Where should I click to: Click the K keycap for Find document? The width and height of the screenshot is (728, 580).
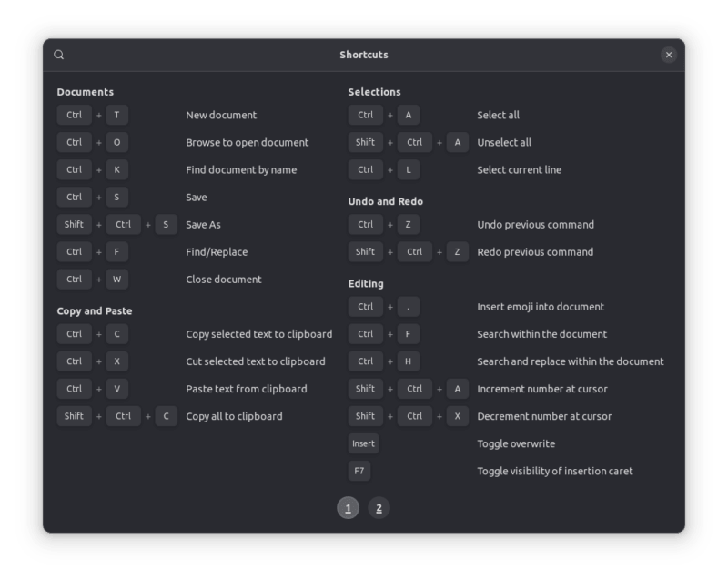point(117,169)
